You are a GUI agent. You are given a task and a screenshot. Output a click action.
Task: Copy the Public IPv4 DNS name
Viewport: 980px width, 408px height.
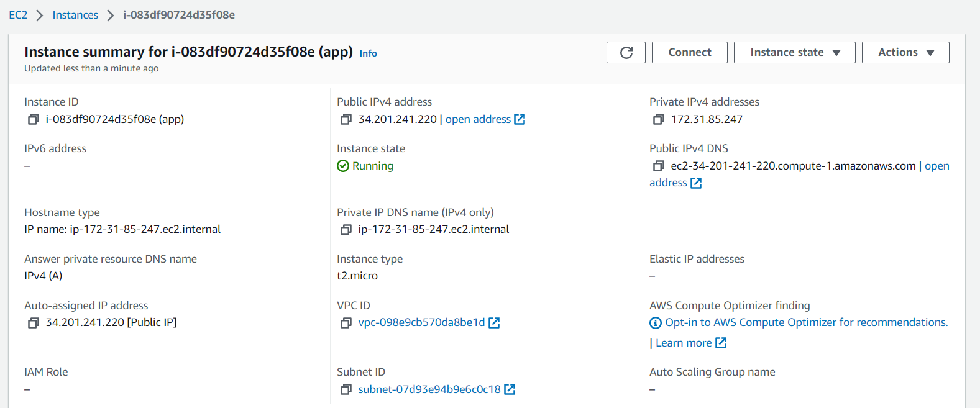pos(659,166)
